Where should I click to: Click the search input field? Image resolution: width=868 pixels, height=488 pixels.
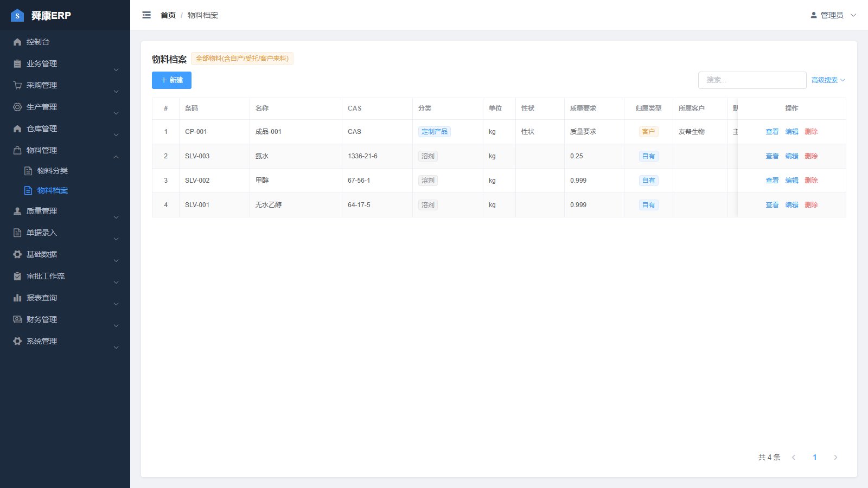(752, 80)
